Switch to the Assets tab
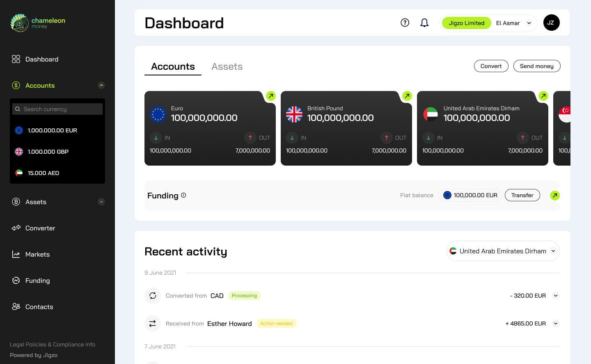Viewport: 591px width, 364px height. (x=227, y=66)
